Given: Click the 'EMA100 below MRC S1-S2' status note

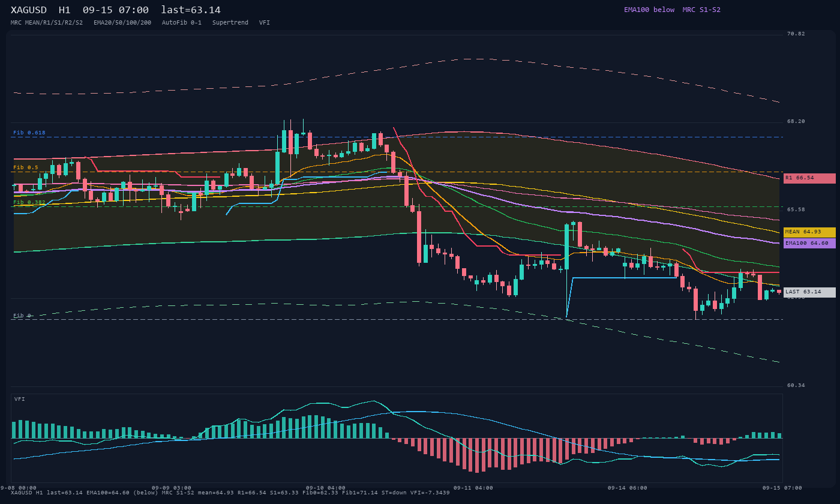Looking at the screenshot, I should (x=672, y=10).
